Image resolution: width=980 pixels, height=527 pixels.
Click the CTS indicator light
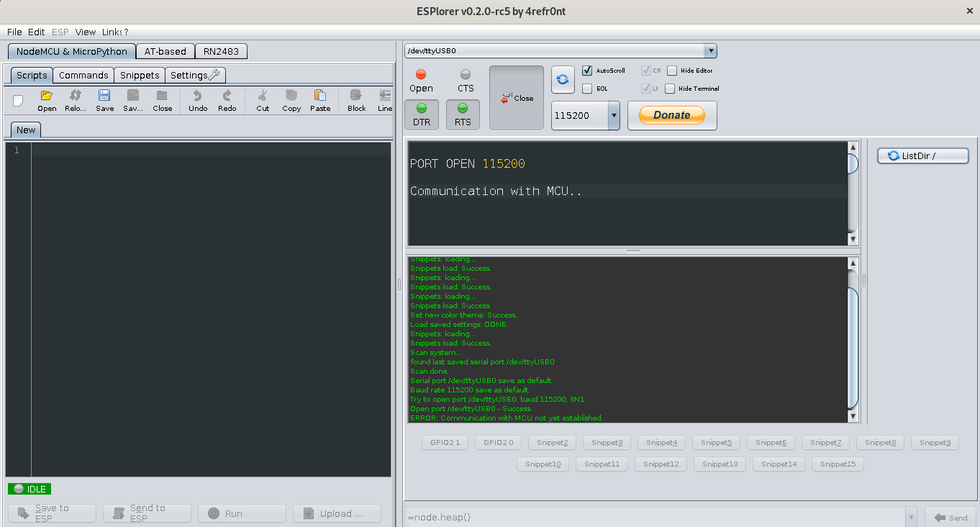coord(466,74)
